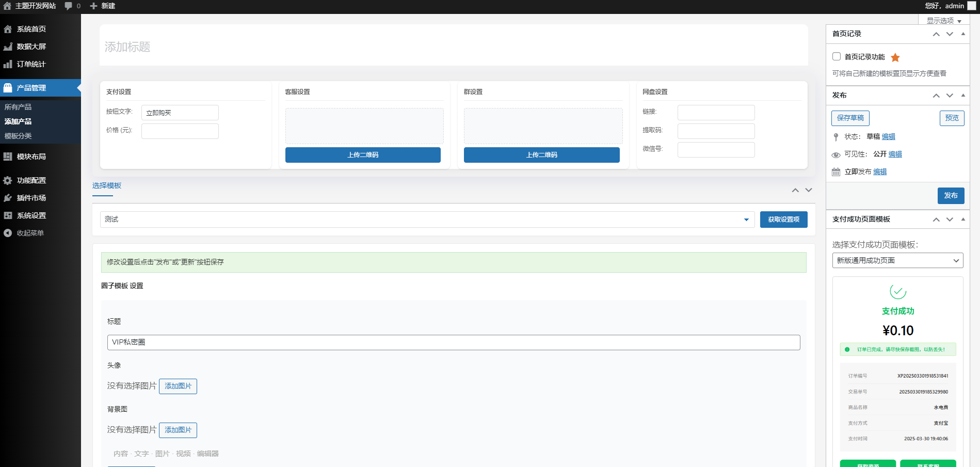Click the plus icon for 新建
Viewport: 980px width, 467px height.
coord(93,6)
